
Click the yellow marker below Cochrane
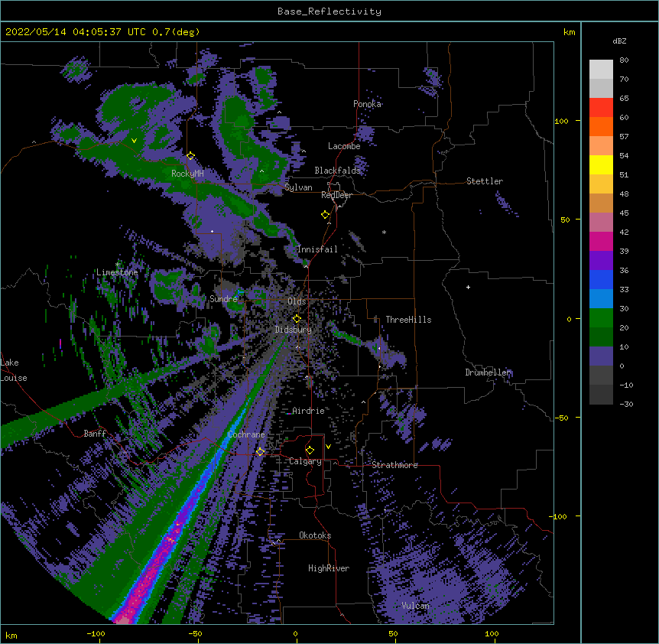click(261, 452)
